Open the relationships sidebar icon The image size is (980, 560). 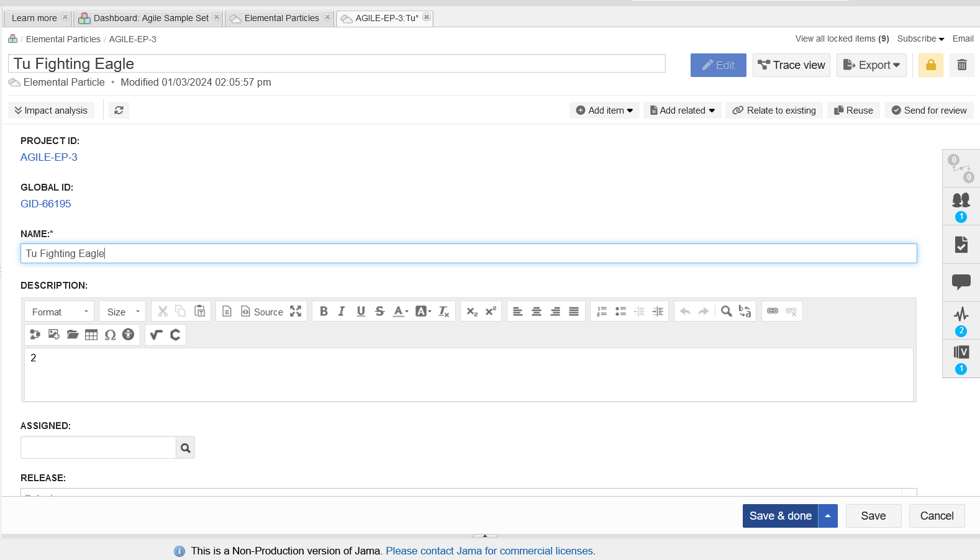coord(961,168)
